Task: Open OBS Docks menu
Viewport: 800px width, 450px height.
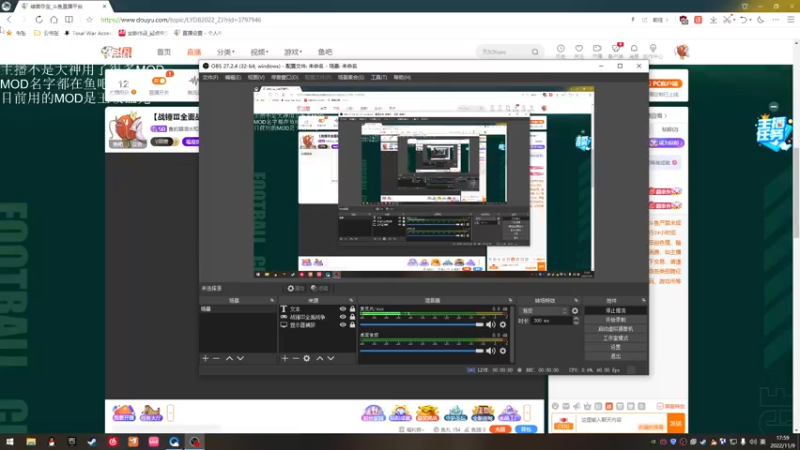Action: (x=285, y=78)
